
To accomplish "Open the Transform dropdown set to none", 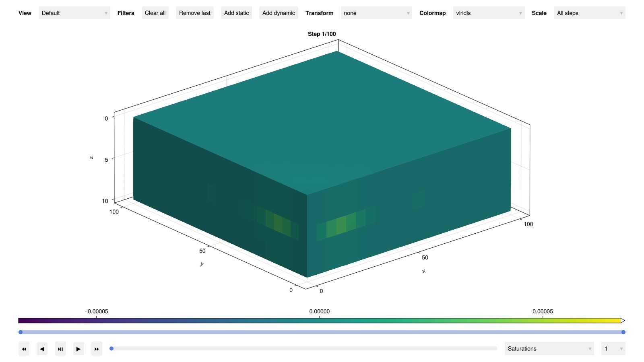I will [376, 13].
